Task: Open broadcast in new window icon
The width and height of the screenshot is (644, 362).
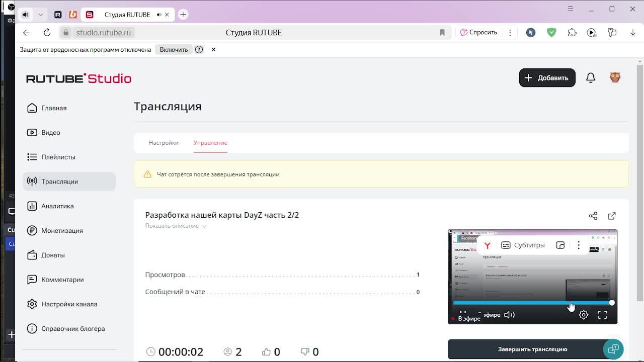Action: pos(612,216)
